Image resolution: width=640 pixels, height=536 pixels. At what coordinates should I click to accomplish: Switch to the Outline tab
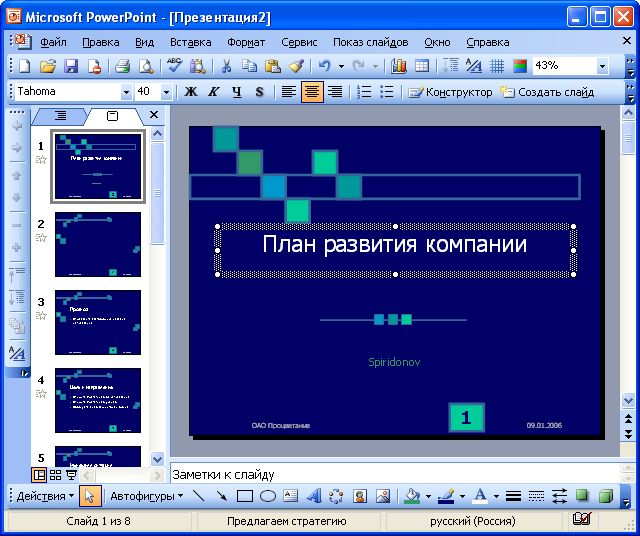[60, 116]
